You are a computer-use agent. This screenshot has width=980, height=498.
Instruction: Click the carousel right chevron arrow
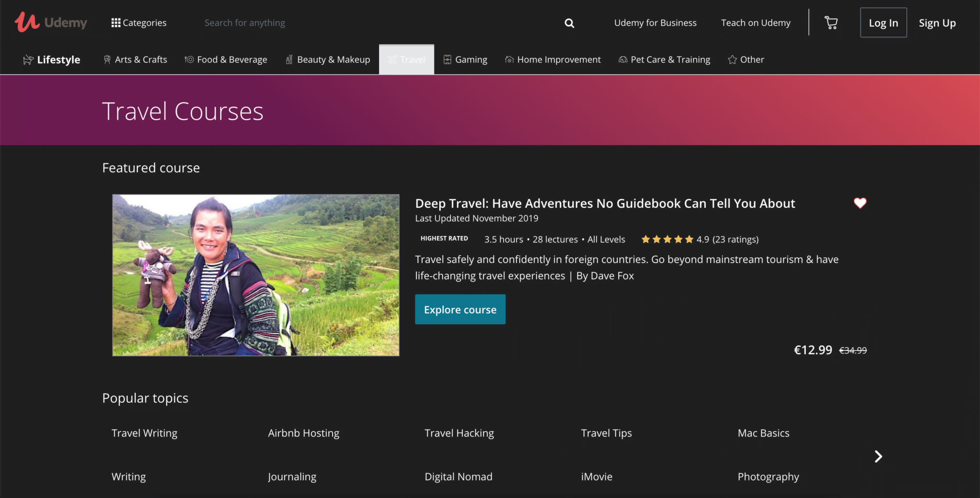click(x=878, y=456)
